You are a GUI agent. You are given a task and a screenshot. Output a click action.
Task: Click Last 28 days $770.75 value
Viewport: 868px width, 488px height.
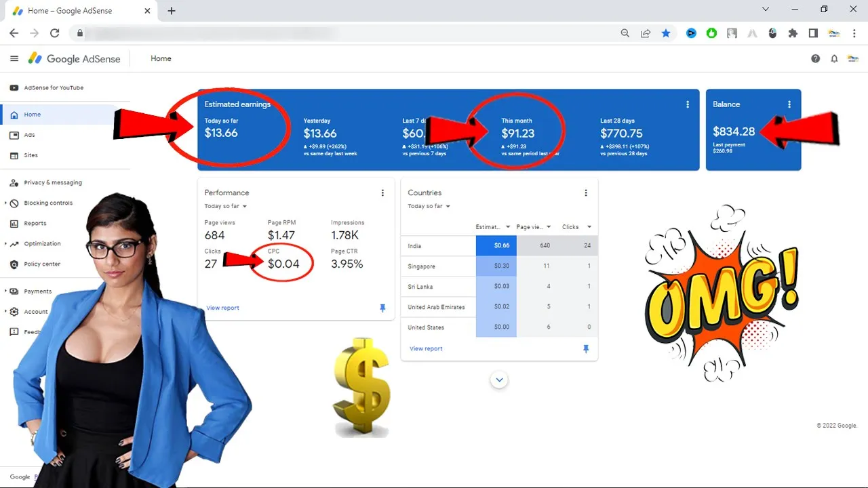(x=621, y=134)
